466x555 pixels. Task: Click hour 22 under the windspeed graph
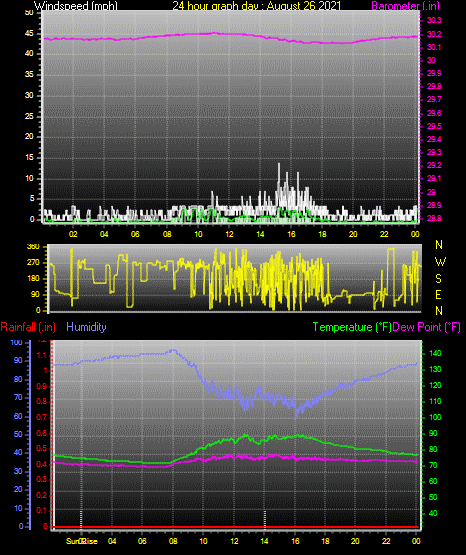(384, 234)
